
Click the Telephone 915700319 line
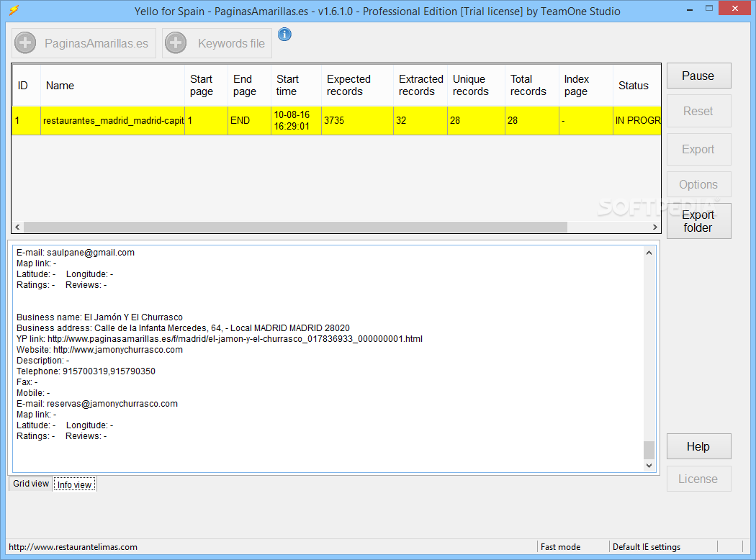[x=86, y=371]
